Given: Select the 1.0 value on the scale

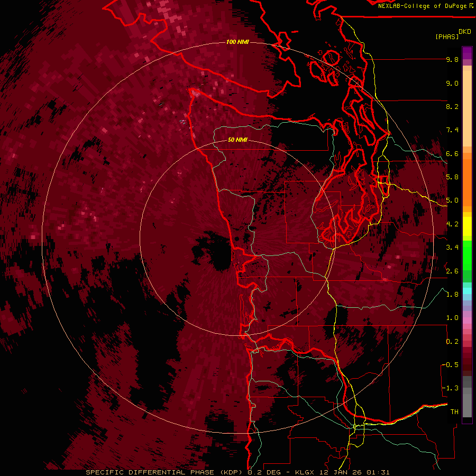Looking at the screenshot, I should (x=452, y=318).
